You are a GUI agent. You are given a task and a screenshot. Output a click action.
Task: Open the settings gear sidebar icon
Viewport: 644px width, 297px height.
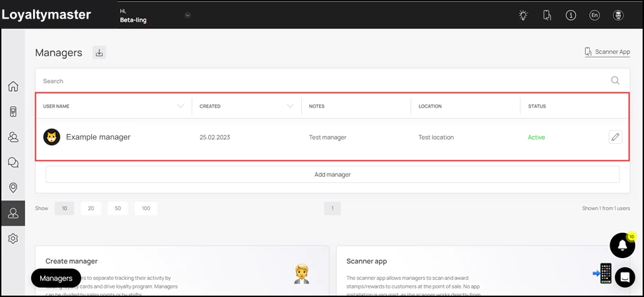click(13, 238)
